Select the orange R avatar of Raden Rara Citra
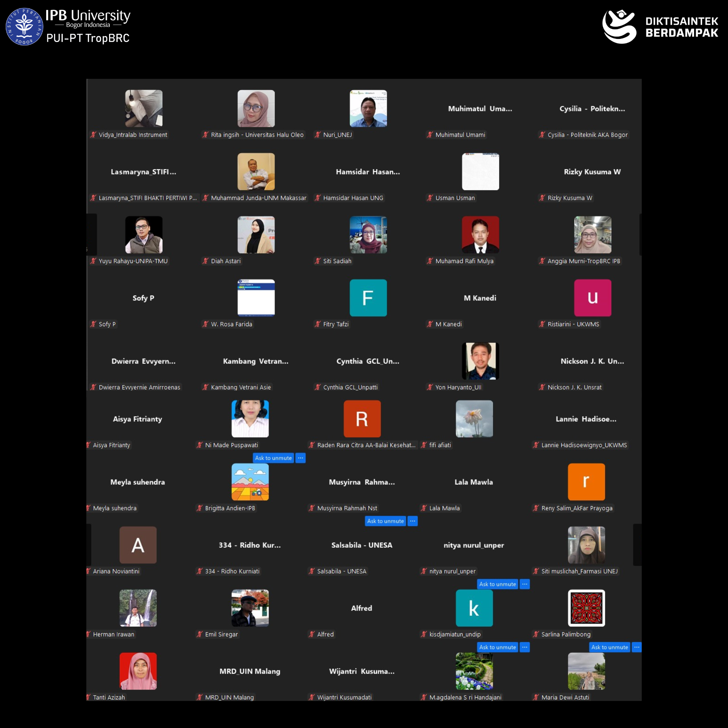 [362, 419]
